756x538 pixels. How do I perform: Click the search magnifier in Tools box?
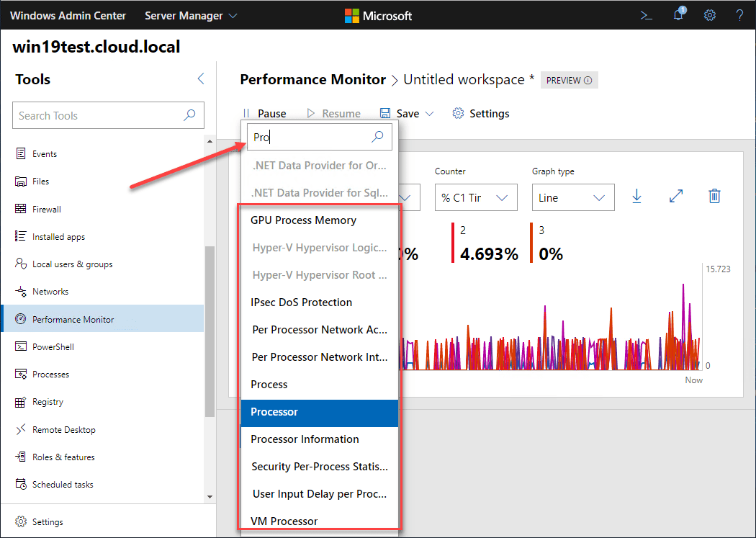pyautogui.click(x=190, y=115)
